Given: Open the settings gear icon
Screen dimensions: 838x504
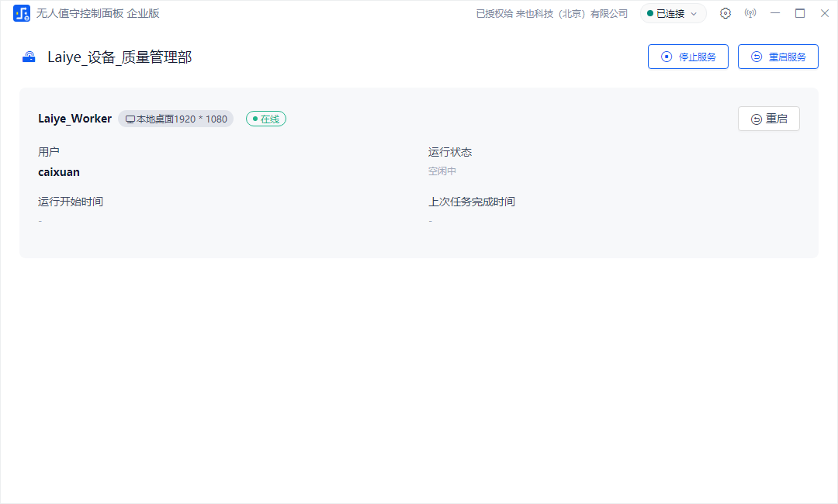Looking at the screenshot, I should click(725, 13).
